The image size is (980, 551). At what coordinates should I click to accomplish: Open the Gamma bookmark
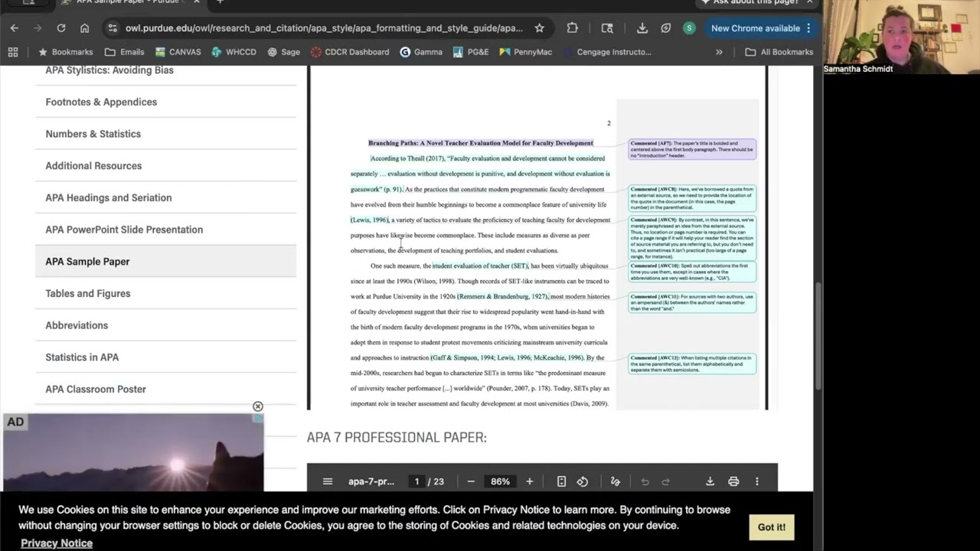[421, 52]
